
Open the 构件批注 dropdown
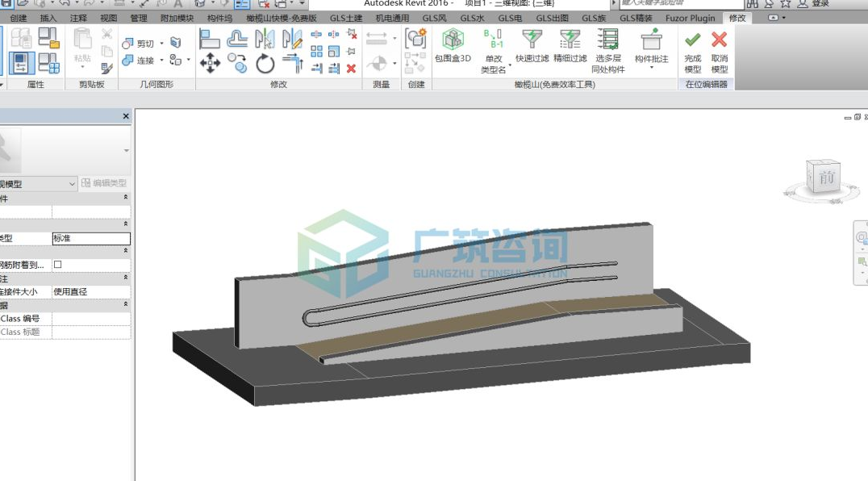pos(652,68)
